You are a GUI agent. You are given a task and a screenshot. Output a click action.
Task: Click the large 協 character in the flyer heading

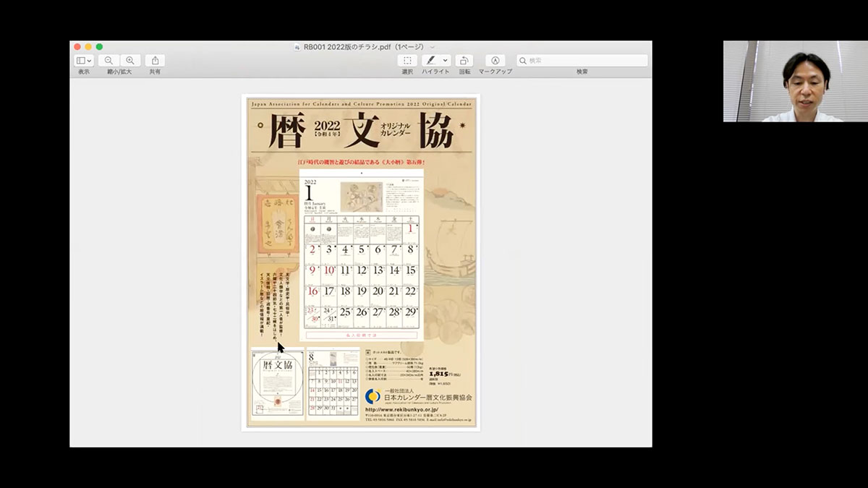click(435, 131)
